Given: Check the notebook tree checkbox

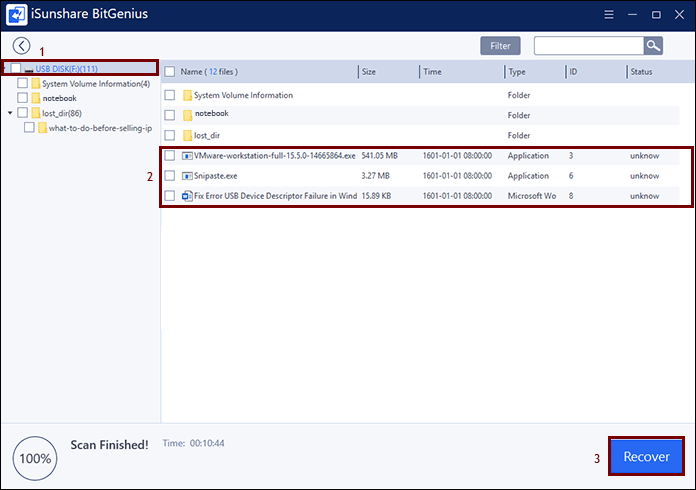Looking at the screenshot, I should 23,98.
